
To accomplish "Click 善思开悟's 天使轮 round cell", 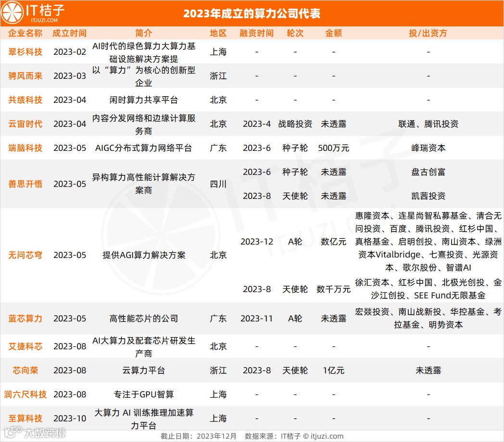I will [x=295, y=196].
